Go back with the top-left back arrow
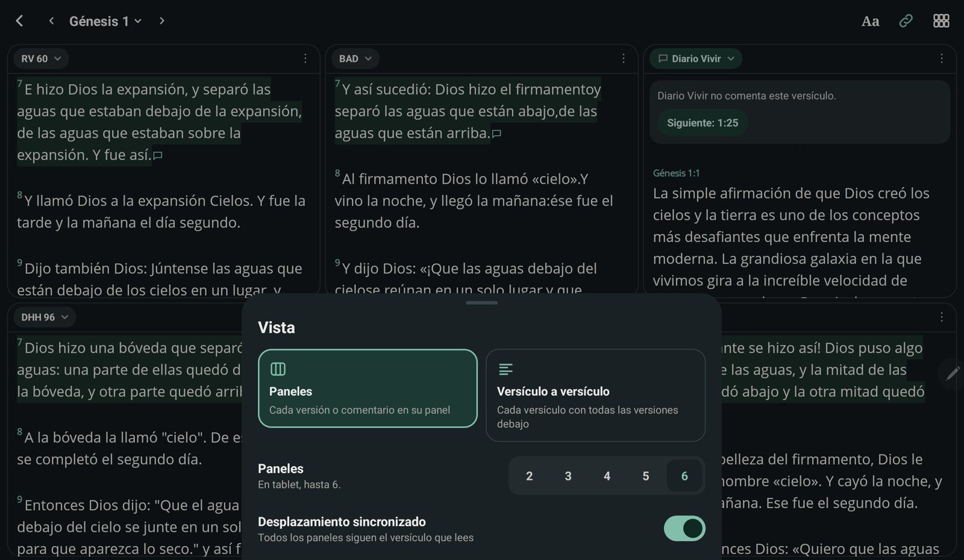Image resolution: width=964 pixels, height=560 pixels. [19, 21]
